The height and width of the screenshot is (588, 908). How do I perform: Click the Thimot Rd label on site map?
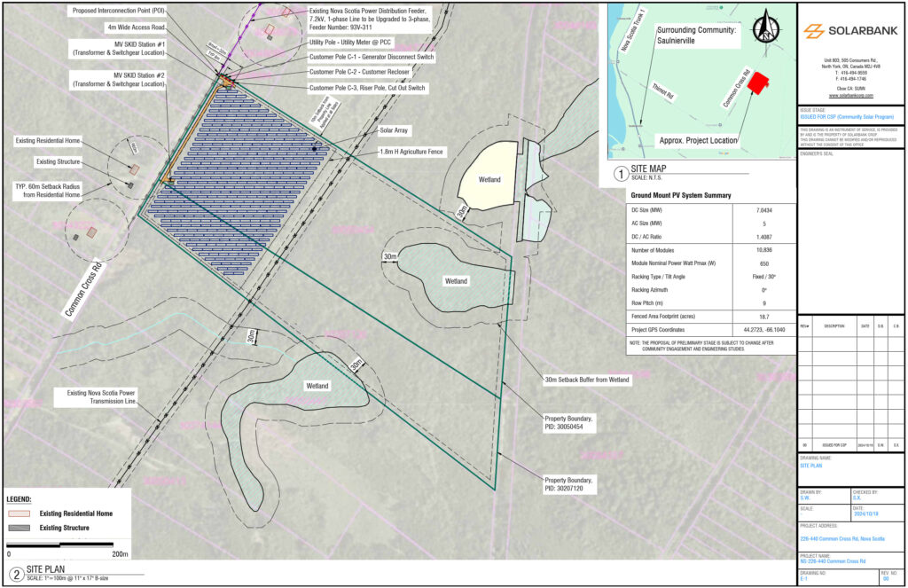tap(662, 91)
